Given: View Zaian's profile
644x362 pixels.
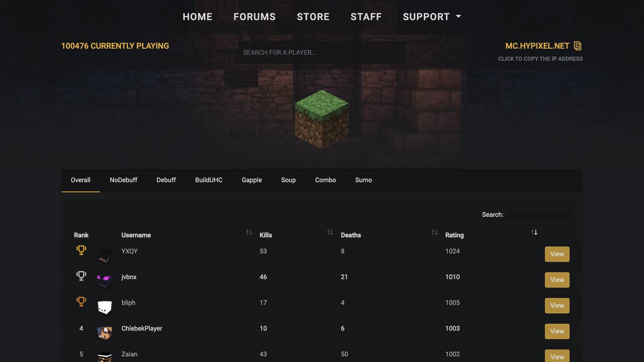Looking at the screenshot, I should (557, 356).
